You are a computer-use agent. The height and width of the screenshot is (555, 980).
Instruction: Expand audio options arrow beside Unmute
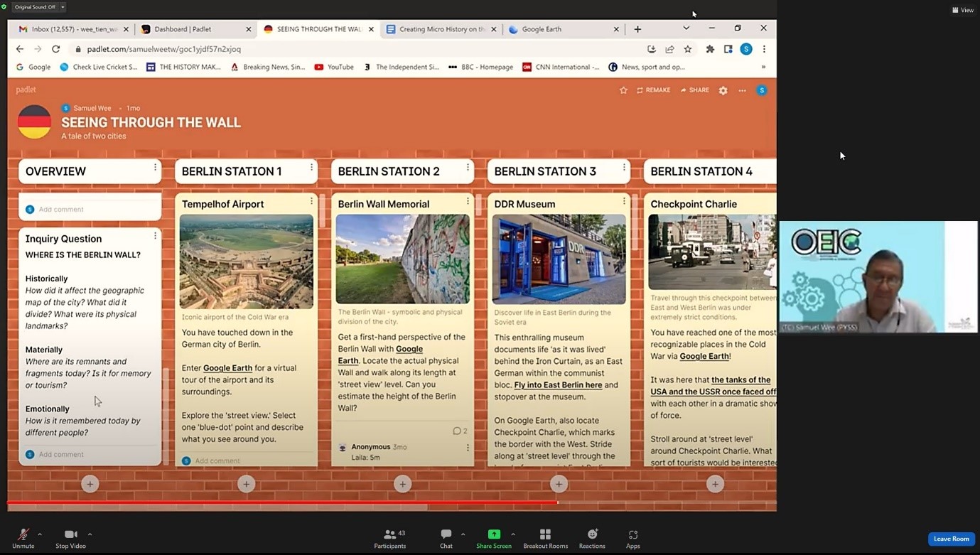tap(40, 534)
